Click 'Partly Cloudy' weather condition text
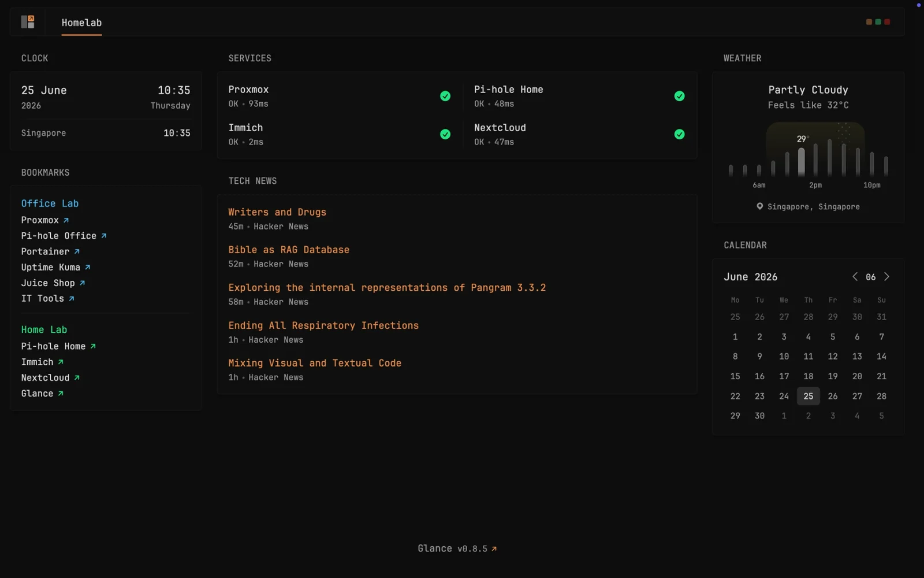This screenshot has width=924, height=578. [808, 90]
